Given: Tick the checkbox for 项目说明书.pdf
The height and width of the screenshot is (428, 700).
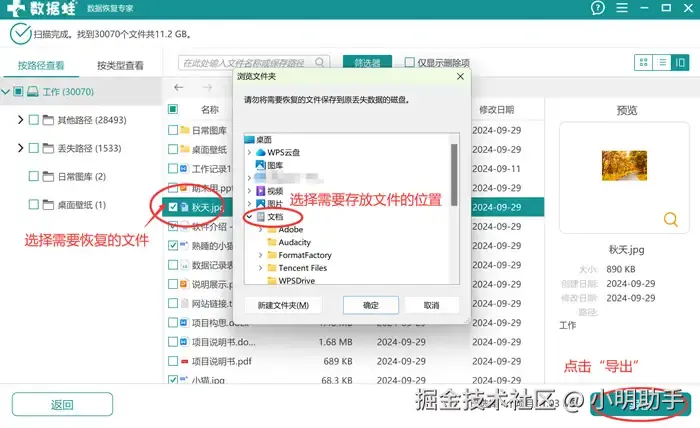Looking at the screenshot, I should (x=173, y=361).
